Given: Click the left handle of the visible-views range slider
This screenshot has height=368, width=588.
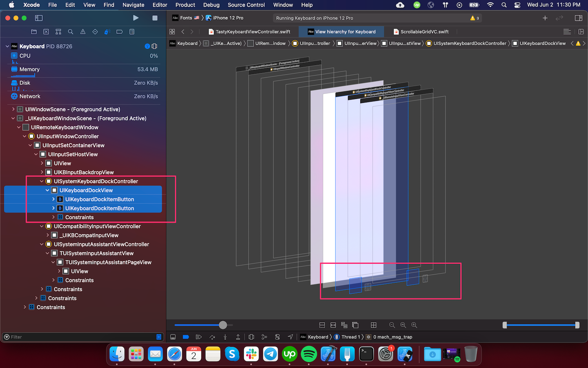Looking at the screenshot, I should point(505,325).
